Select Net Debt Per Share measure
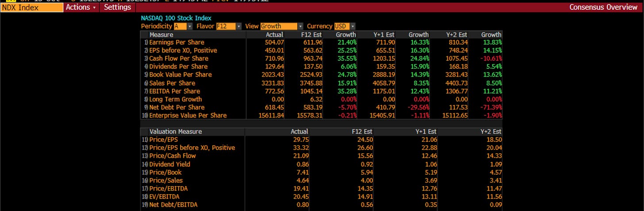644x211 pixels. point(176,107)
